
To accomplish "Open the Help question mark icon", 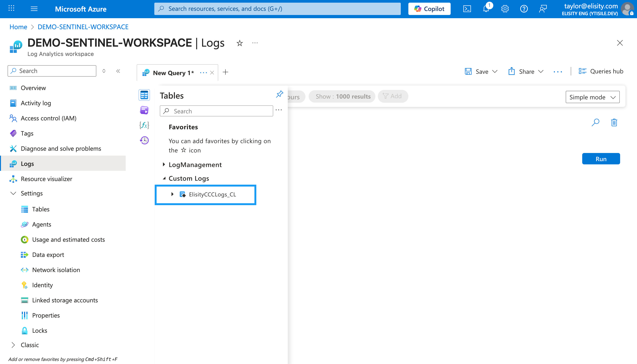I will 524,9.
